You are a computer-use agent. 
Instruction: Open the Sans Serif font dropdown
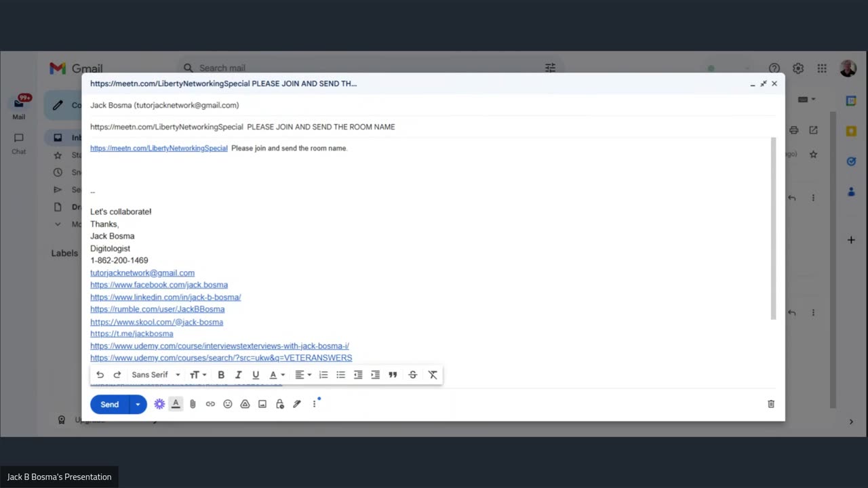156,375
